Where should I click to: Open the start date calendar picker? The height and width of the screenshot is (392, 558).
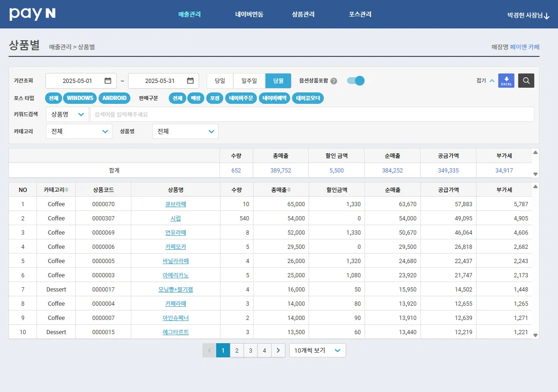point(108,81)
